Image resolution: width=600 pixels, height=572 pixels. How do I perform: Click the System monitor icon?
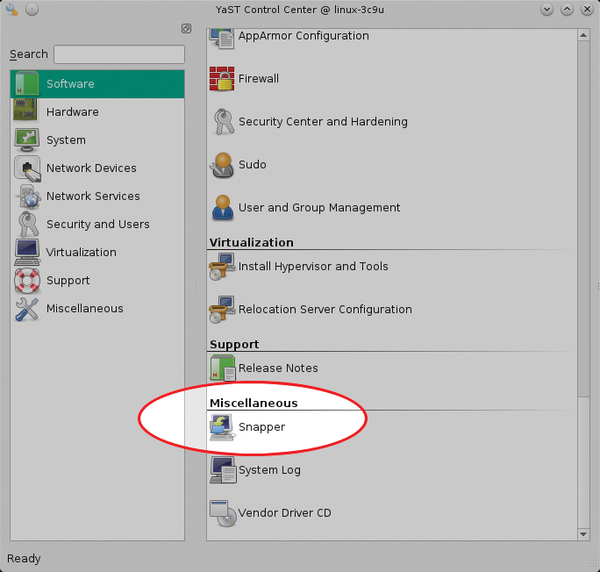pos(27,140)
